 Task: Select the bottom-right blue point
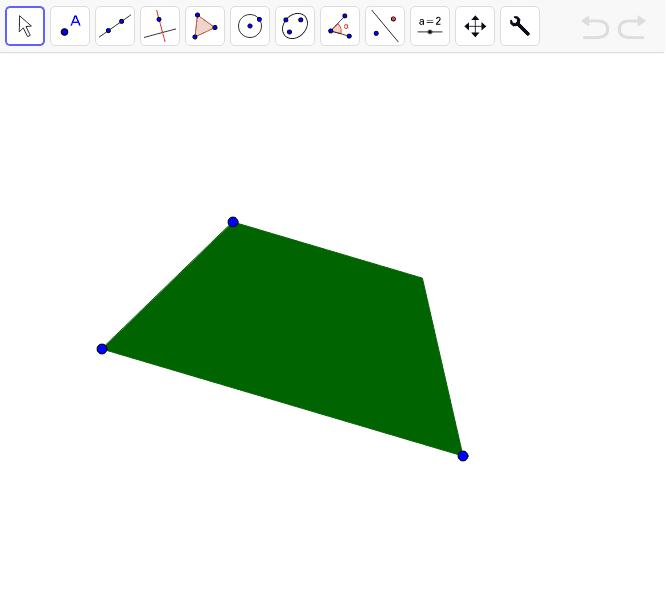point(463,456)
